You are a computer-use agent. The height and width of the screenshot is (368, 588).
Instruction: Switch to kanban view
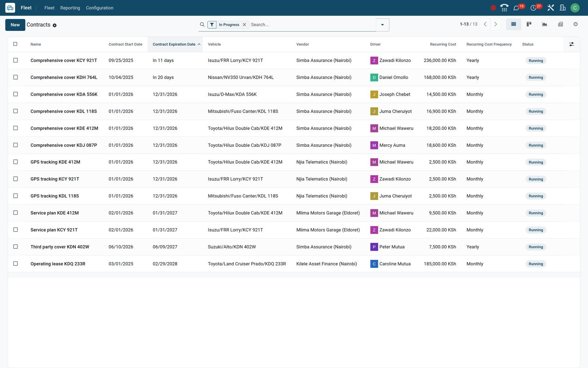tap(529, 24)
